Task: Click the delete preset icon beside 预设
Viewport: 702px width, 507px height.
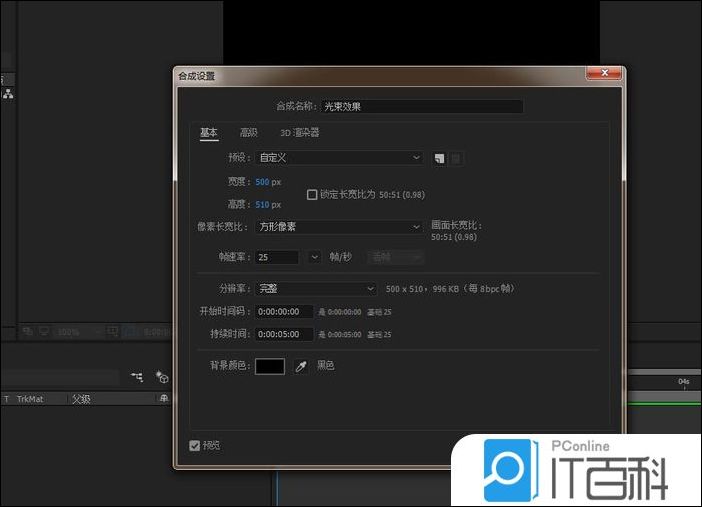Action: tap(456, 159)
